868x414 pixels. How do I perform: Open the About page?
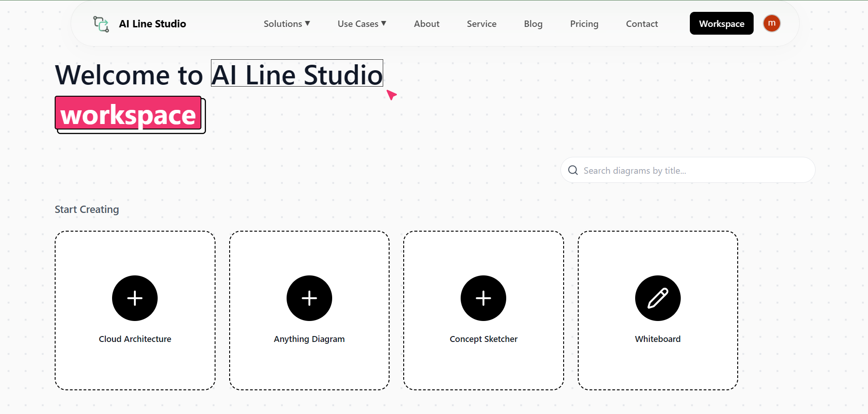[426, 23]
